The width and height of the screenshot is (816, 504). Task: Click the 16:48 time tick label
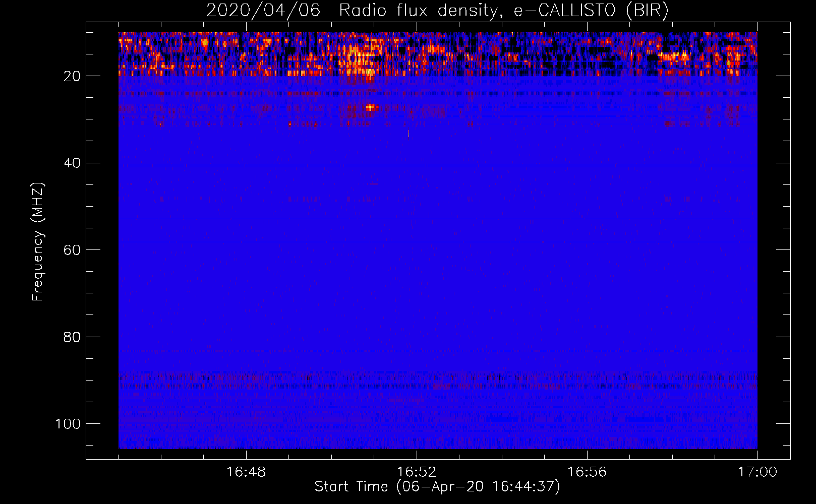[246, 472]
